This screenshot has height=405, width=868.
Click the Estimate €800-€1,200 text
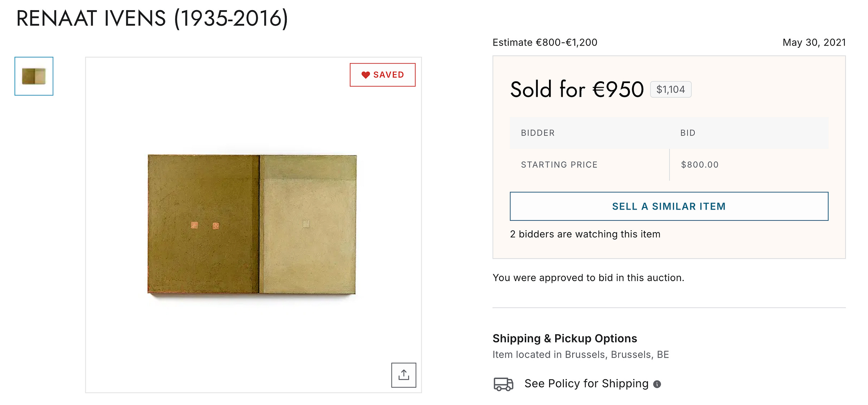pos(545,43)
